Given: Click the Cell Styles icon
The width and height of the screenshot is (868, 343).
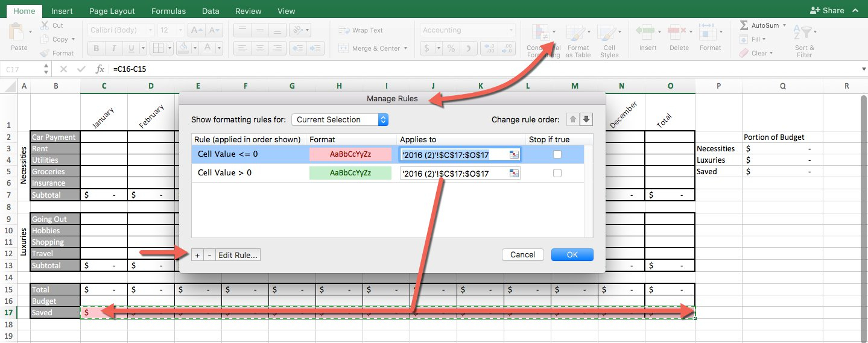Looking at the screenshot, I should tap(609, 34).
